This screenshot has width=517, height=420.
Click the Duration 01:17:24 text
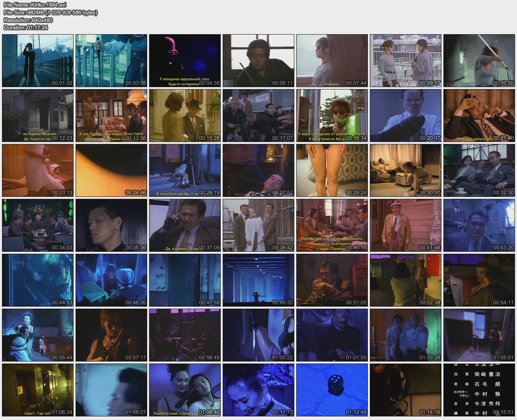click(26, 27)
